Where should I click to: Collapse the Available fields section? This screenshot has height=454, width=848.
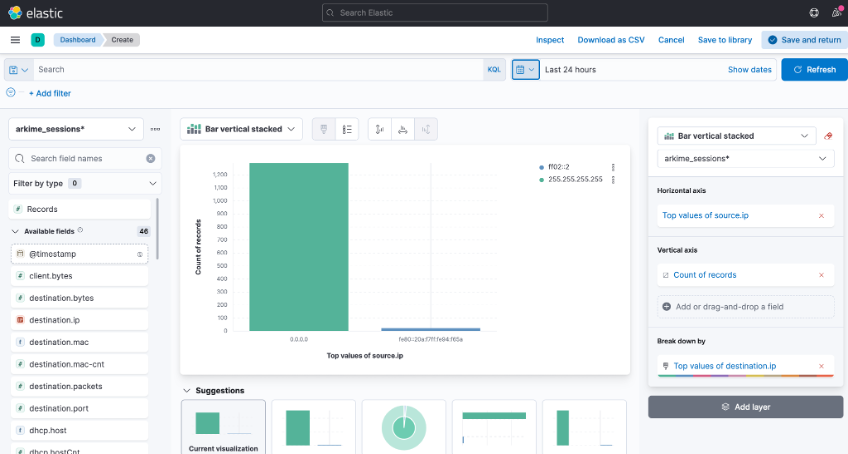tap(15, 231)
